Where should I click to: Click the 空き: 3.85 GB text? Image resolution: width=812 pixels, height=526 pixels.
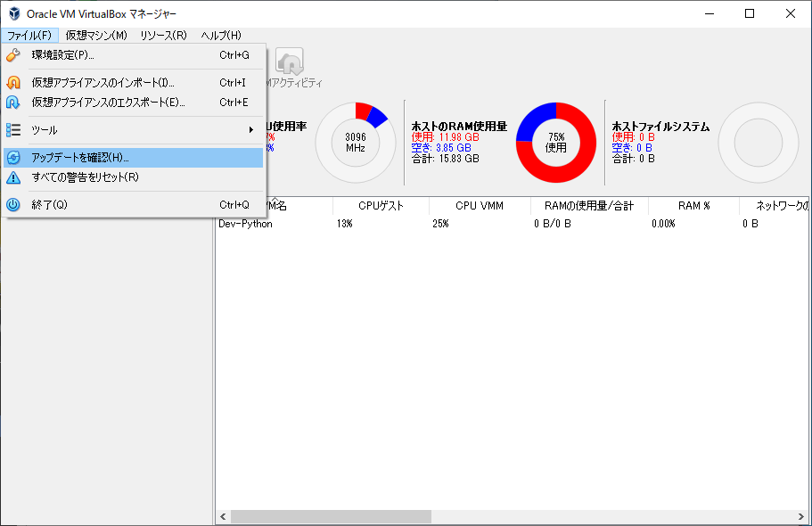441,148
